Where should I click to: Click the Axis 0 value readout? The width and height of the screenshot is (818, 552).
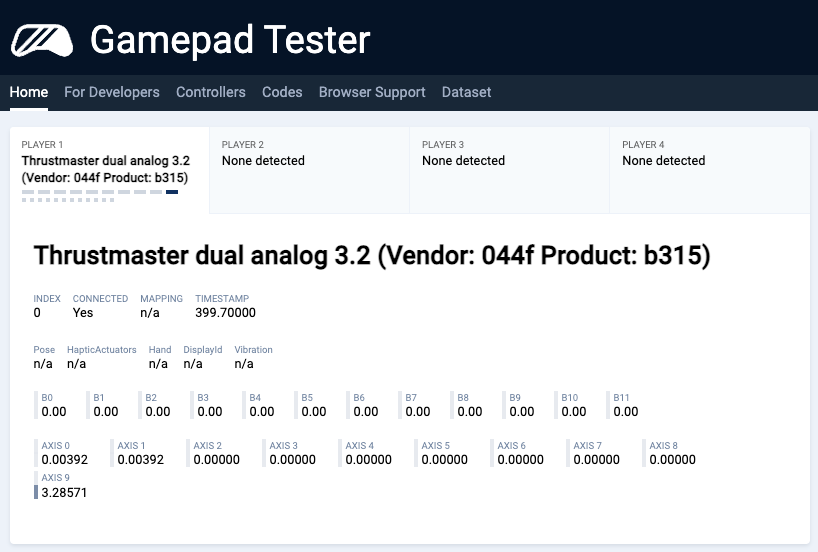65,460
